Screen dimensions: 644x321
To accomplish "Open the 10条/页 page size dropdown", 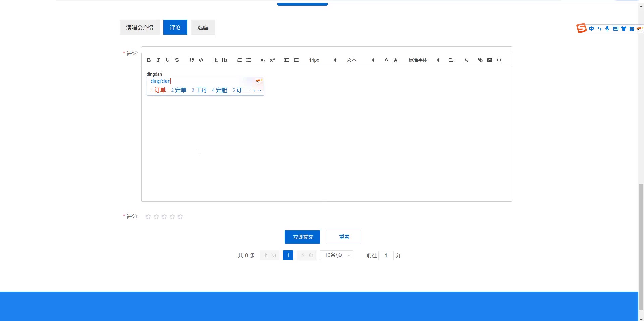I will point(336,255).
